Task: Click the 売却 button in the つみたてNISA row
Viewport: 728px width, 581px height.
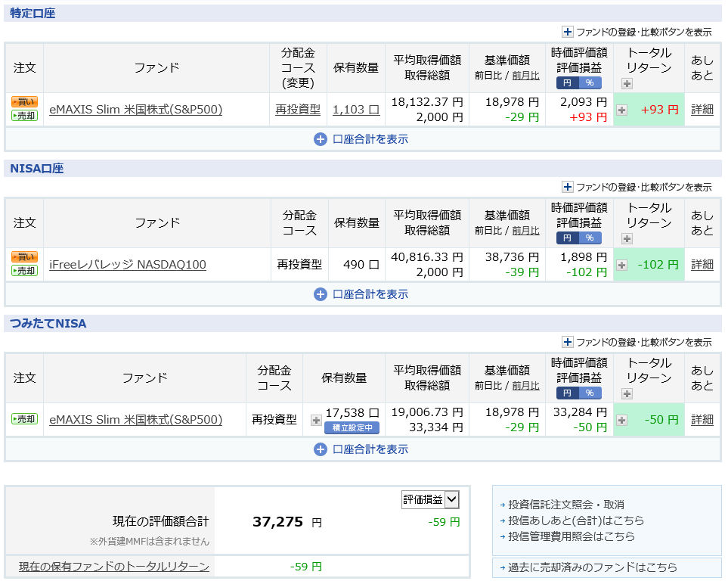Action: point(25,419)
